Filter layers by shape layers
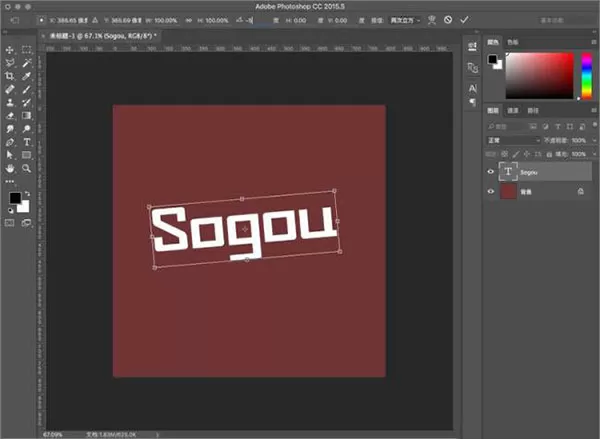 click(570, 126)
